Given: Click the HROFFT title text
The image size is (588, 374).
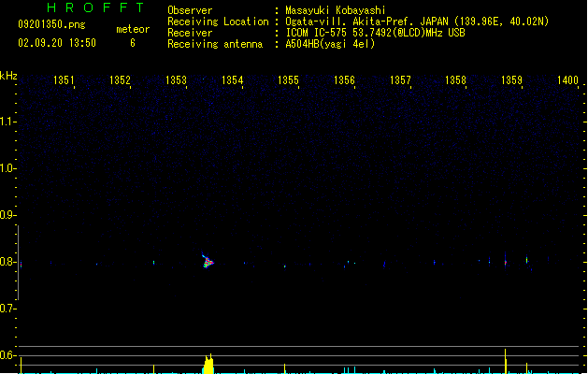Looking at the screenshot, I should click(95, 7).
